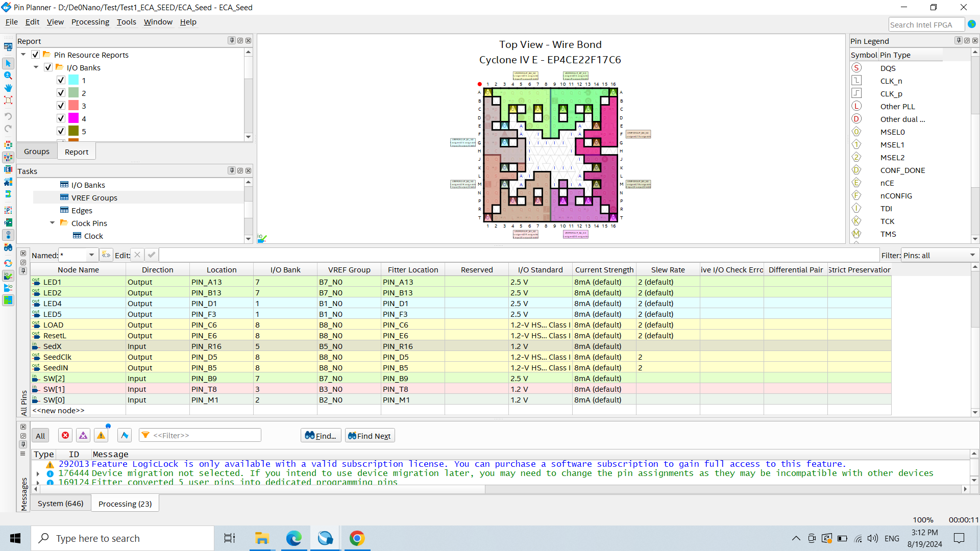This screenshot has width=980, height=551.
Task: Activate the zoom magnifier tool
Action: click(8, 76)
